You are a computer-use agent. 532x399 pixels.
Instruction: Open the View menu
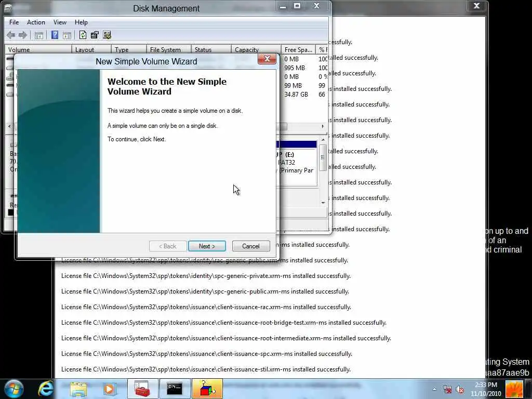tap(60, 22)
